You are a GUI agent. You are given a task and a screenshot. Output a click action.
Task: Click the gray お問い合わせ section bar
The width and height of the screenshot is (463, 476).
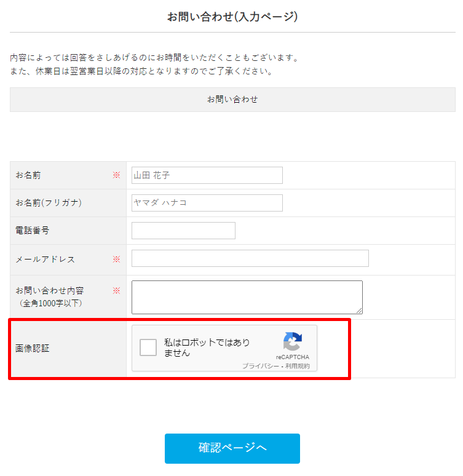pos(232,100)
